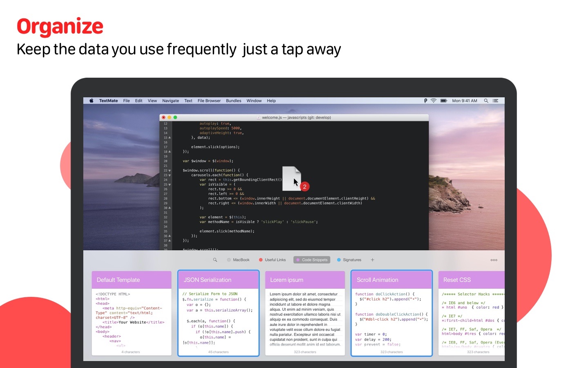The width and height of the screenshot is (588, 368).
Task: Open the more options ellipsis menu
Action: [x=494, y=260]
